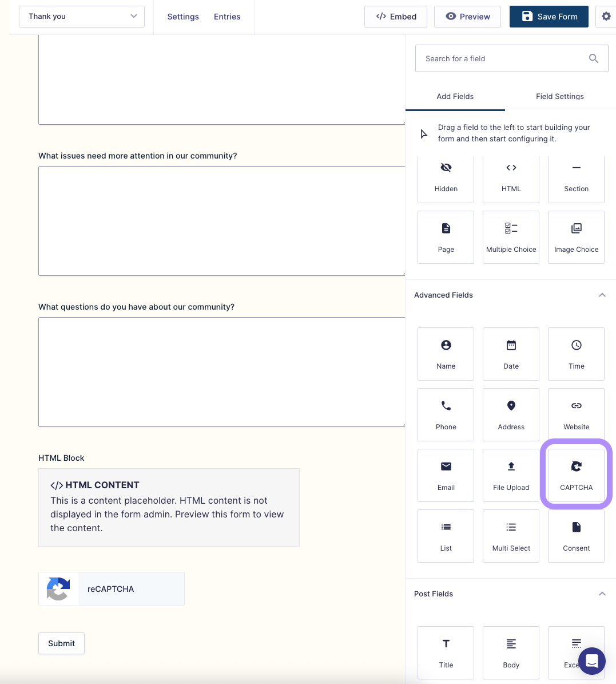The image size is (616, 684).
Task: Insert an HTML field block
Action: (x=511, y=177)
